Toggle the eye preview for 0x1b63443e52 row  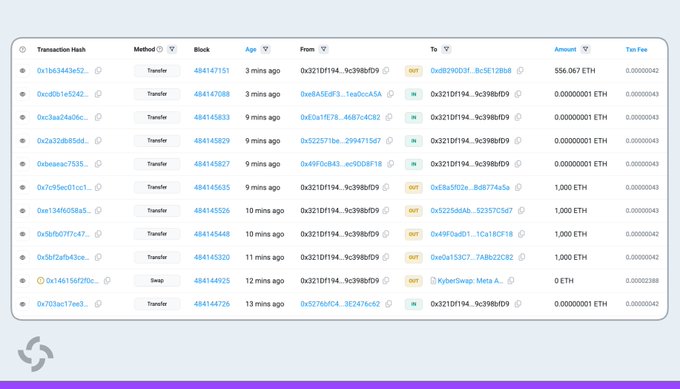[23, 71]
